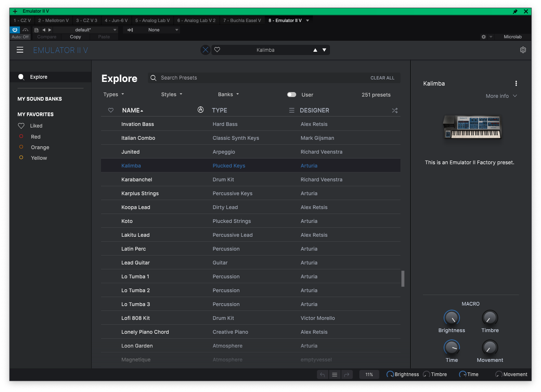Open the Styles filter dropdown
541x392 pixels.
tap(172, 95)
